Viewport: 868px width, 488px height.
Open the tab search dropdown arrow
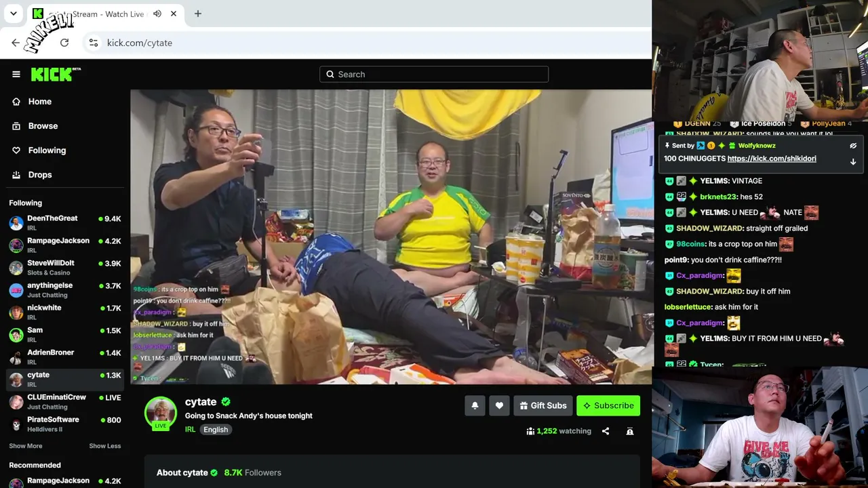pos(13,14)
